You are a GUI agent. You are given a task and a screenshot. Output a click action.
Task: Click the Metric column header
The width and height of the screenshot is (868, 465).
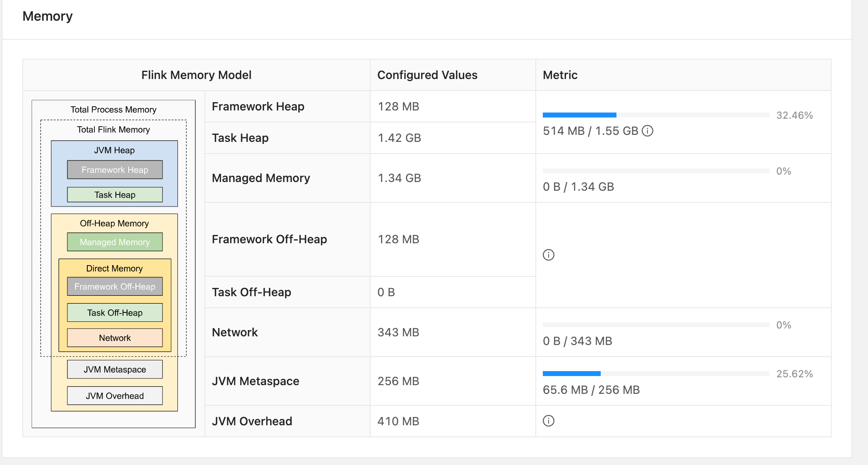(x=560, y=75)
